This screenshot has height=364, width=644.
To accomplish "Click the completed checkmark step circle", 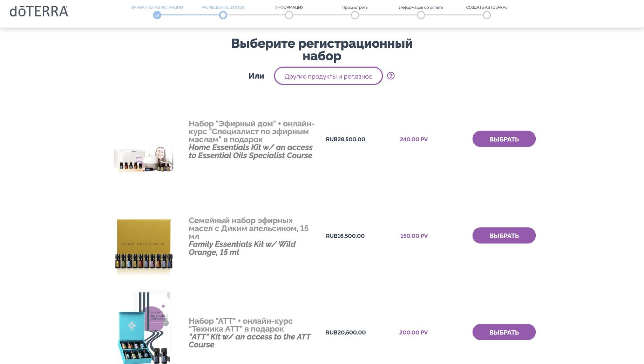I will tap(157, 15).
